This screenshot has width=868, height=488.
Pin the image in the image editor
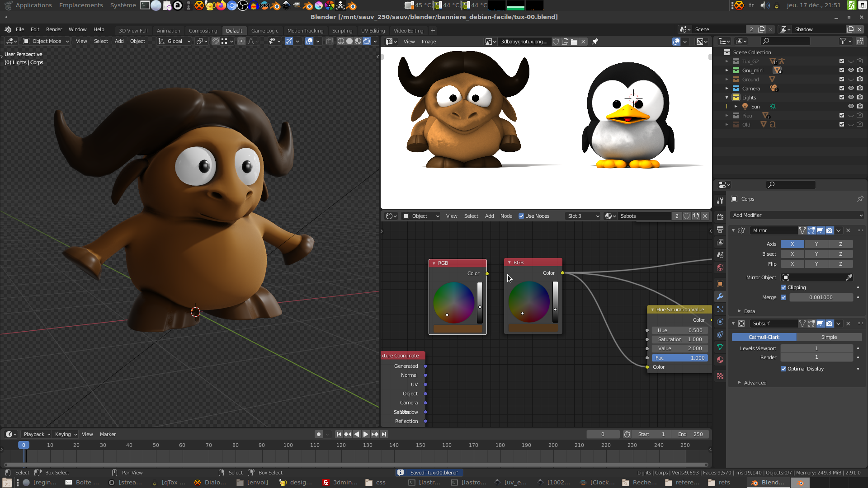pos(595,42)
